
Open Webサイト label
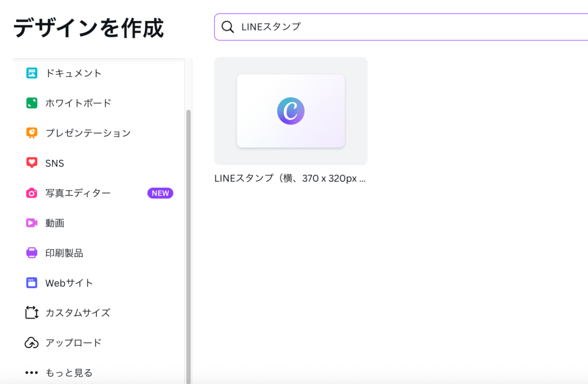click(69, 283)
